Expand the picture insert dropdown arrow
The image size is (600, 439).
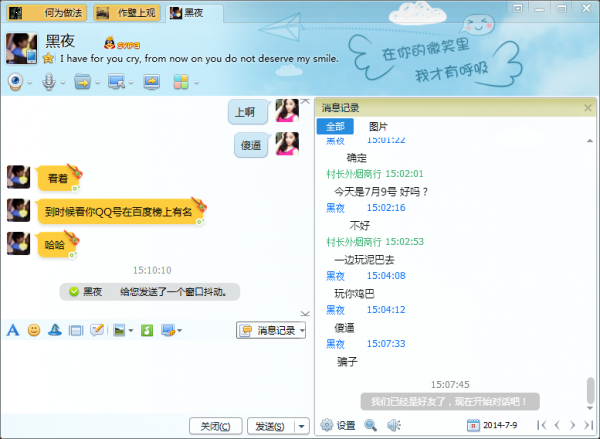coord(131,330)
